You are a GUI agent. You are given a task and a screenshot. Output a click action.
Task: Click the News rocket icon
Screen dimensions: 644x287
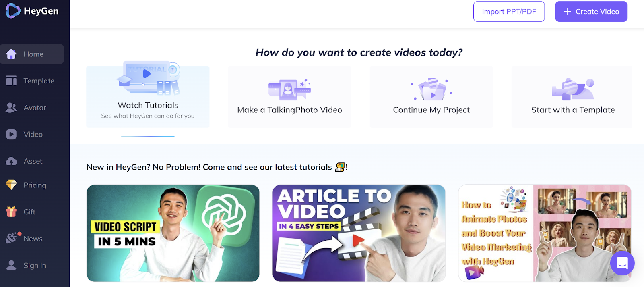pos(12,238)
